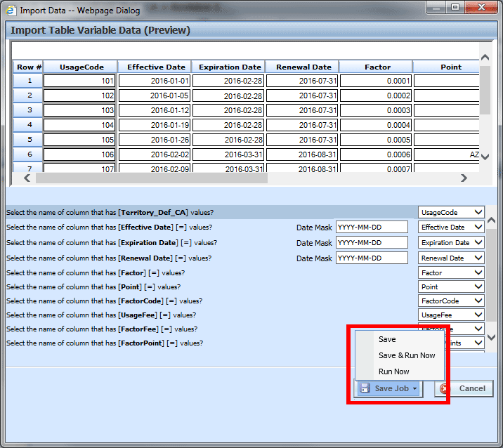Click Renewal Date cell 2016-08-31 in row 6
The height and width of the screenshot is (448, 503).
click(x=302, y=154)
